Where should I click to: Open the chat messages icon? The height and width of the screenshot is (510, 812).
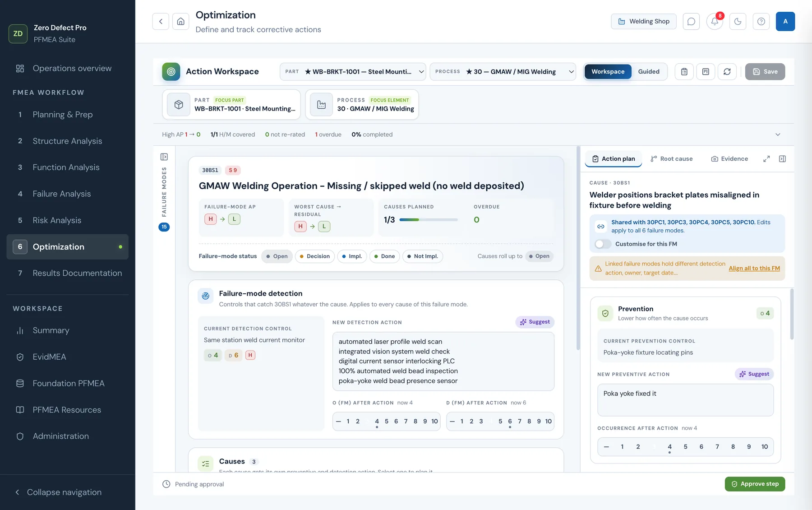coord(691,21)
